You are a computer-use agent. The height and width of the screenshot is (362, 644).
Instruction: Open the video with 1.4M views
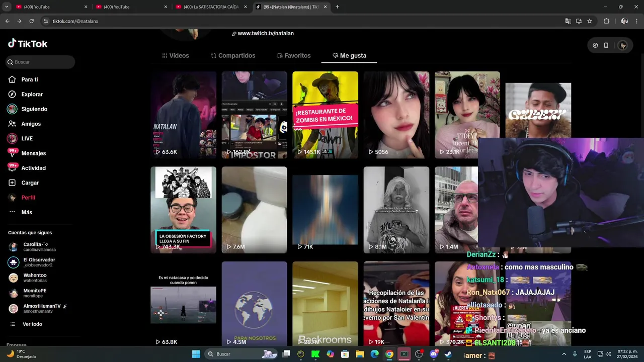(456, 210)
